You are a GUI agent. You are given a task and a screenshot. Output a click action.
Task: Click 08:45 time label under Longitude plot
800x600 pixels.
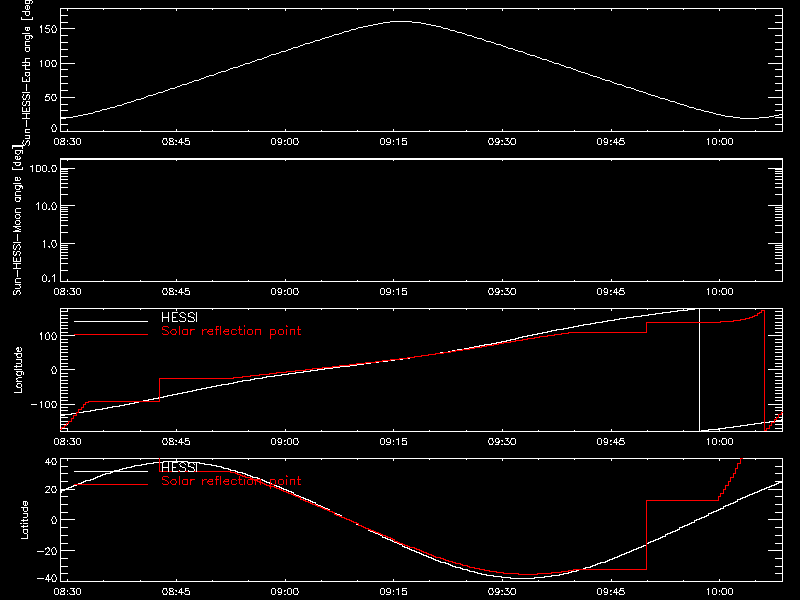(176, 441)
